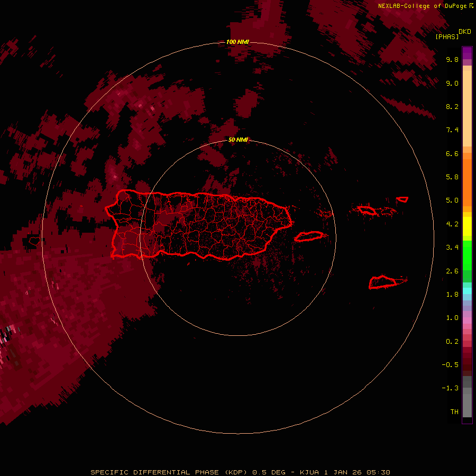This screenshot has height=476, width=476.
Task: Select the 0.2 legend value
Action: click(452, 342)
